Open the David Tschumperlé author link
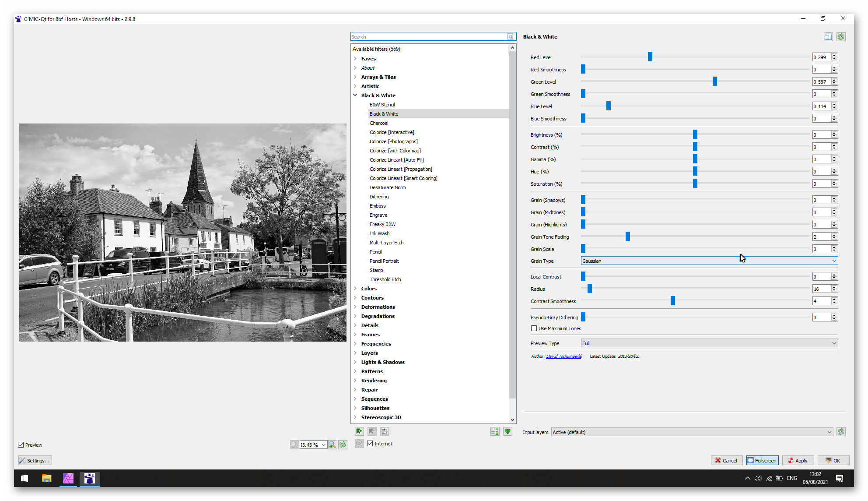Image resolution: width=868 pixels, height=501 pixels. pyautogui.click(x=563, y=356)
